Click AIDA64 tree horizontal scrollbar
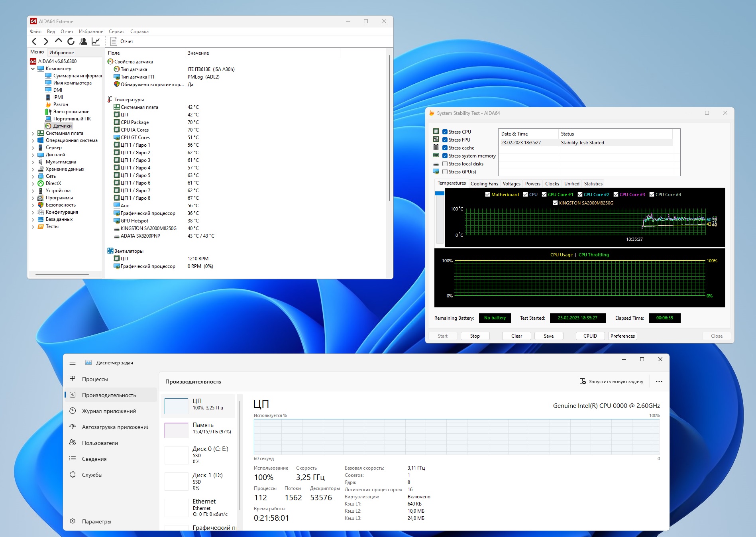This screenshot has width=756, height=537. (62, 274)
